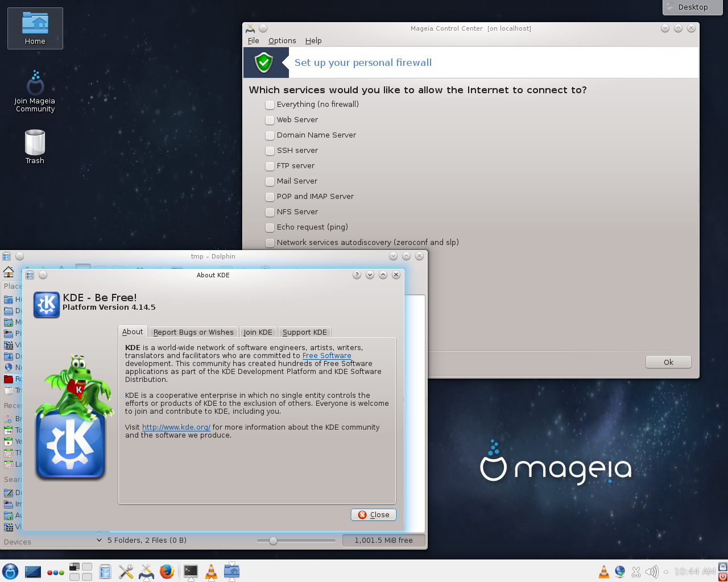This screenshot has width=728, height=582.
Task: Open the network globe tray icon
Action: 620,572
